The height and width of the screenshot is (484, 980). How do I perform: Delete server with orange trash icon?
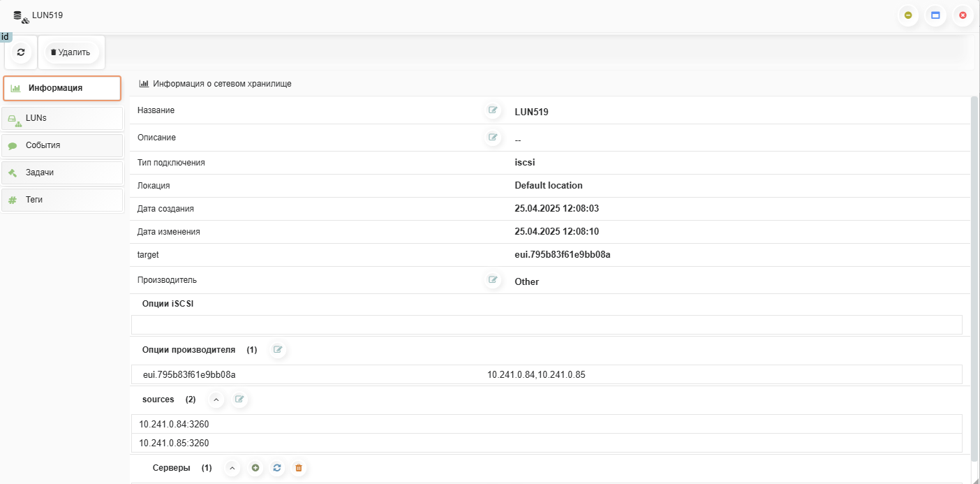click(299, 468)
